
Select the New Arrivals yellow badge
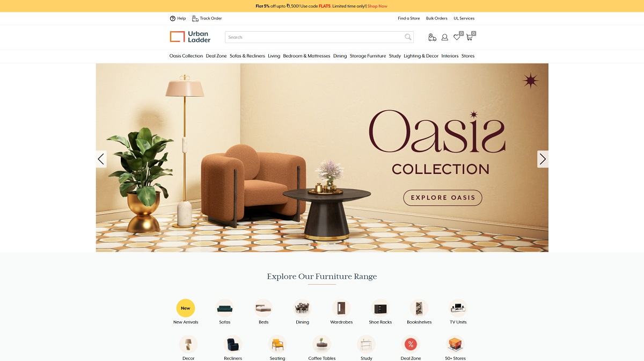186,308
